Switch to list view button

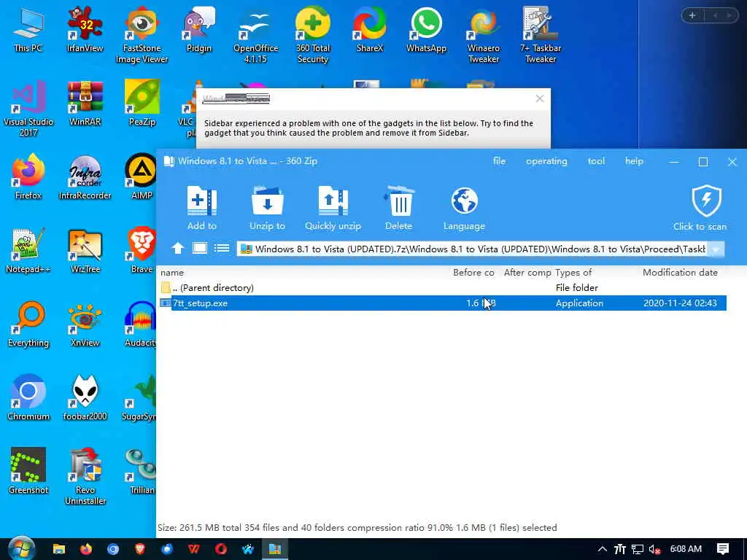(x=222, y=248)
